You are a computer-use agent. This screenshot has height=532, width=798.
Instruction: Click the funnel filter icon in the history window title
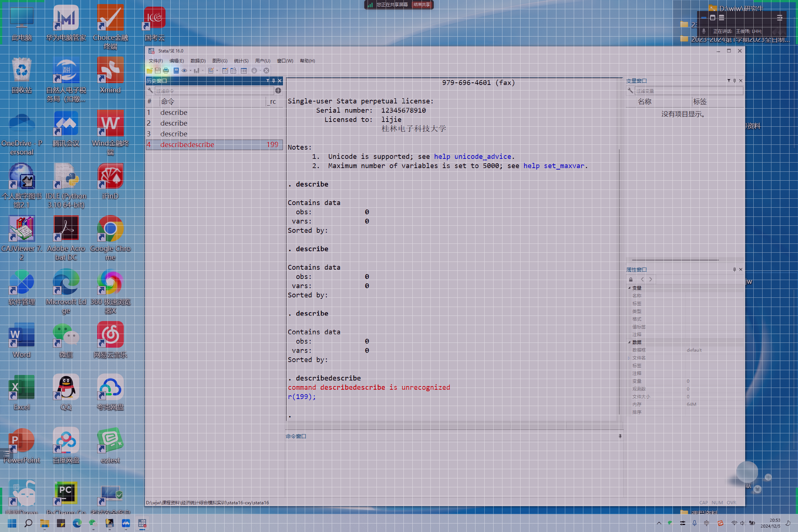pos(268,81)
